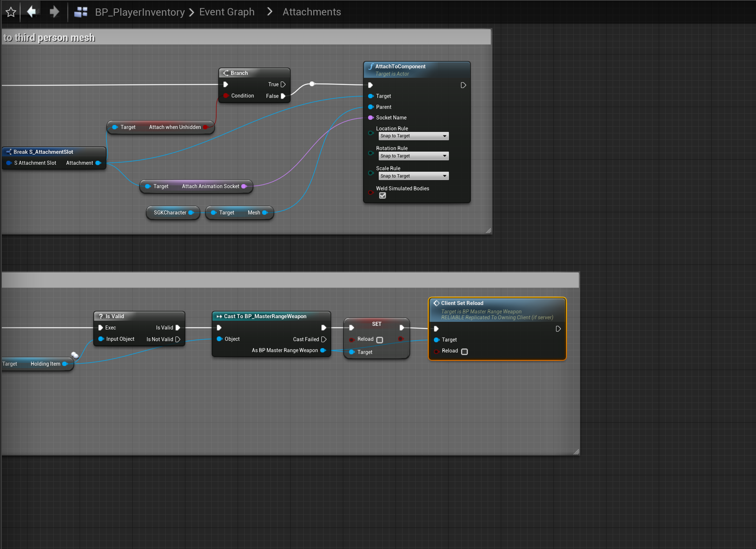This screenshot has width=756, height=549.
Task: Toggle Reload checkbox on SET node
Action: click(380, 340)
